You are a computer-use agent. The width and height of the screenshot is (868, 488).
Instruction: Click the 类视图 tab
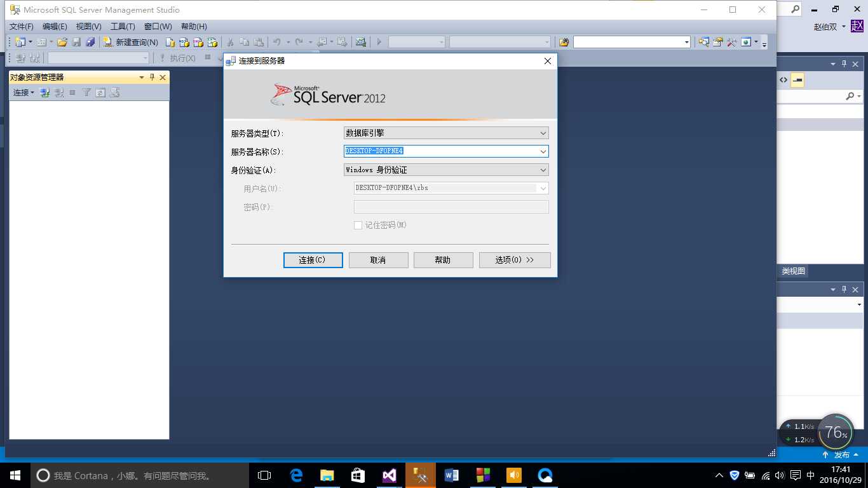click(794, 271)
